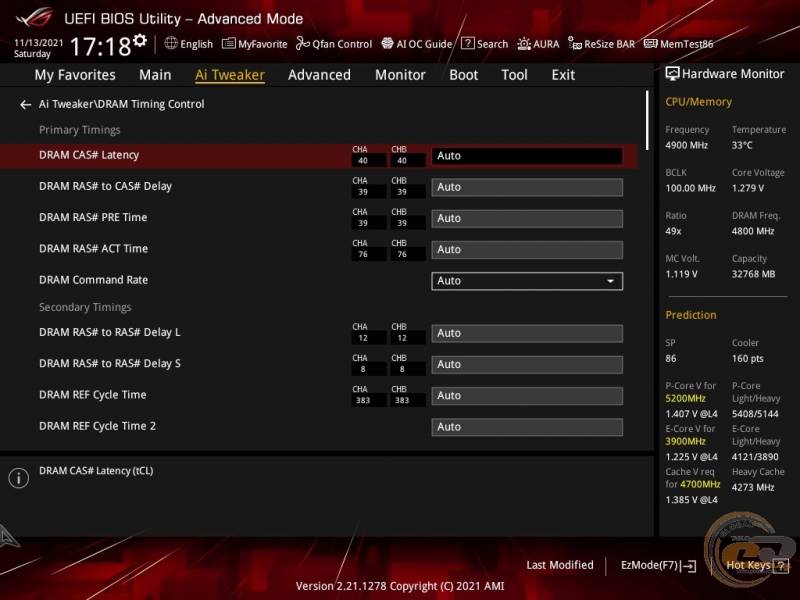This screenshot has width=800, height=600.
Task: Switch to the Boot tab
Action: (463, 75)
